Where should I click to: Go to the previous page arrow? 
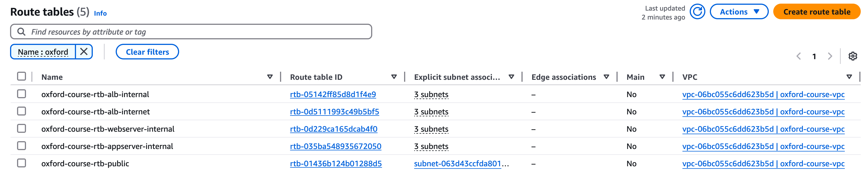point(798,56)
